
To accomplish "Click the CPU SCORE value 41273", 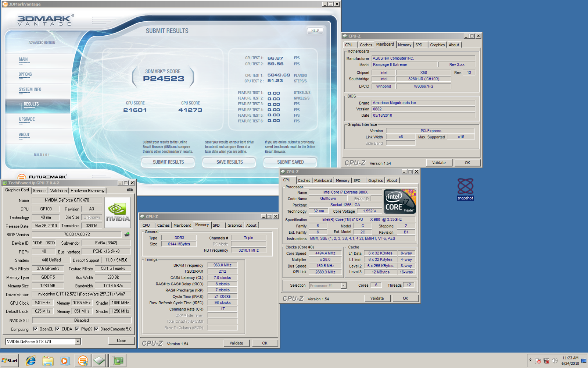I will (190, 110).
